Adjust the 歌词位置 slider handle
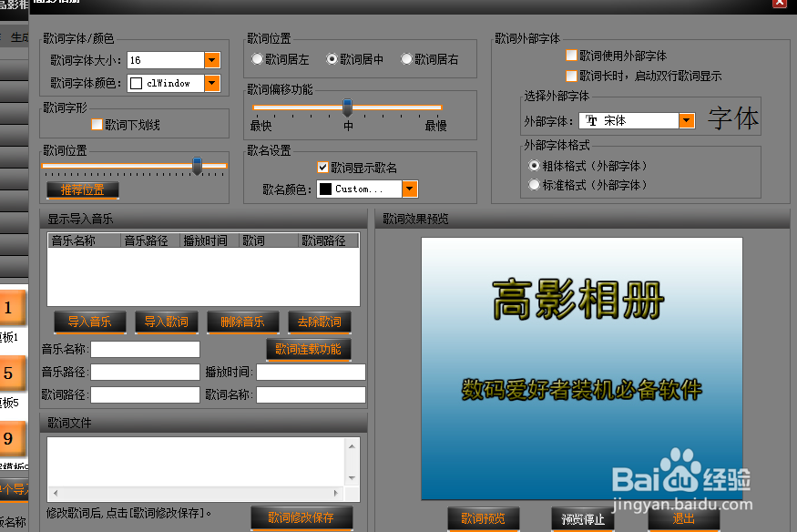Image resolution: width=797 pixels, height=532 pixels. [198, 166]
